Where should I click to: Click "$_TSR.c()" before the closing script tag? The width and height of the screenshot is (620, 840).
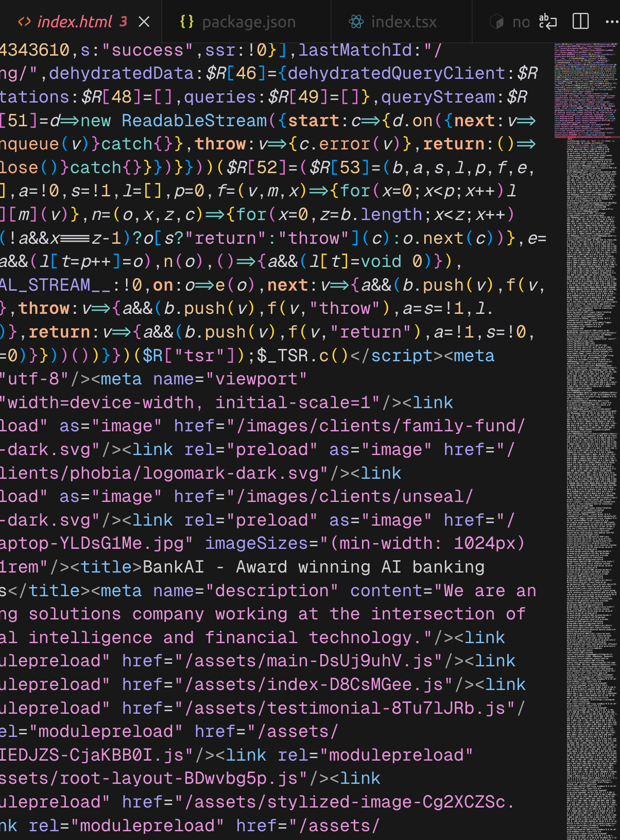303,356
